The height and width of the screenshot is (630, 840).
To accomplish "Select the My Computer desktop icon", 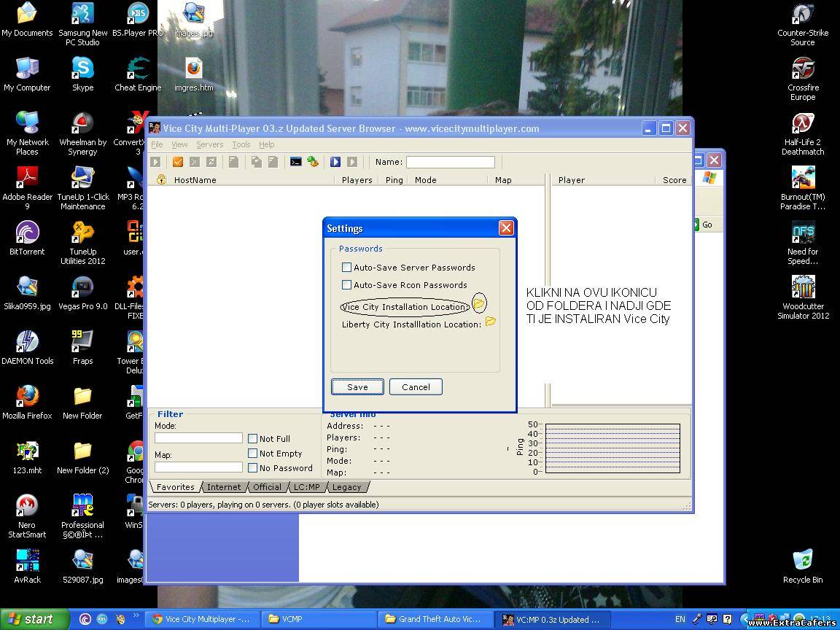I will coord(27,74).
